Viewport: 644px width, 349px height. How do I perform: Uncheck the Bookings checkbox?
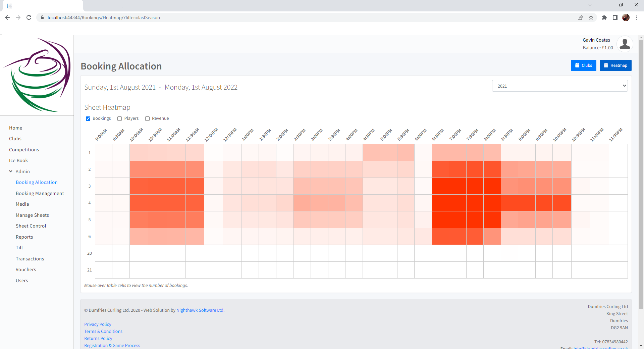[88, 118]
